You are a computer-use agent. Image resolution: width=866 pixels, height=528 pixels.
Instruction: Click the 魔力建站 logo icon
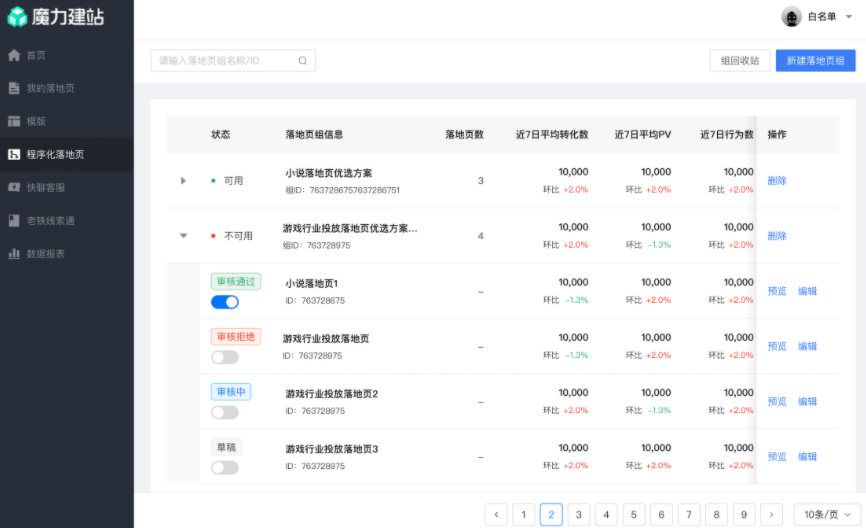pyautogui.click(x=17, y=17)
